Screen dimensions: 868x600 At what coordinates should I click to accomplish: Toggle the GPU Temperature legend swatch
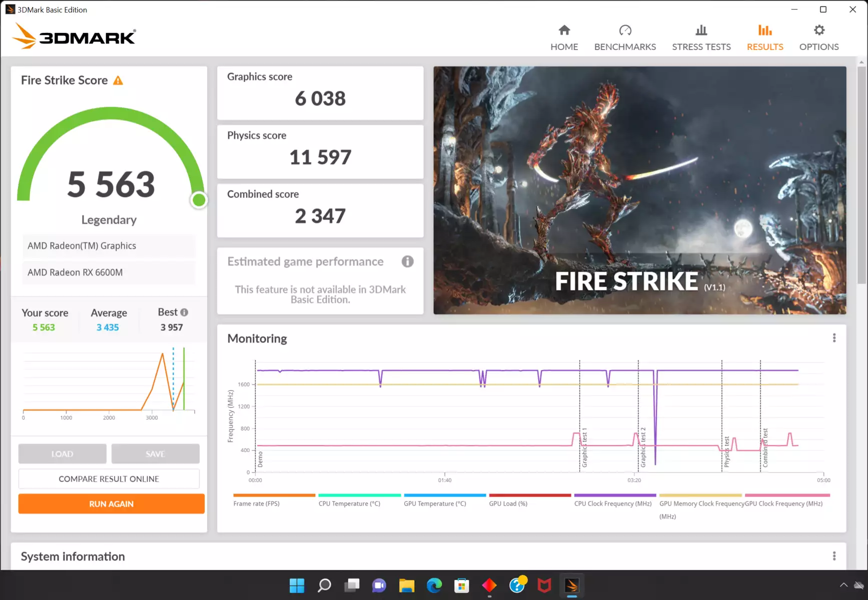[445, 495]
